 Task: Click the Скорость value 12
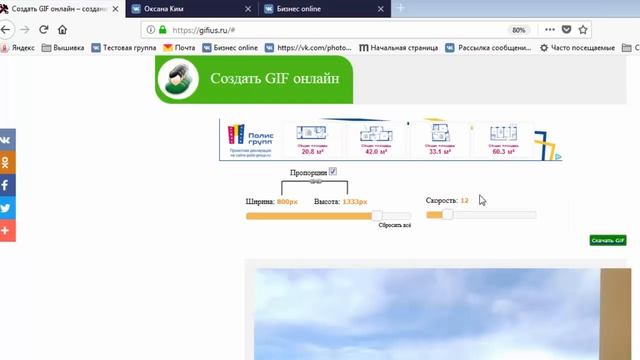pos(464,200)
